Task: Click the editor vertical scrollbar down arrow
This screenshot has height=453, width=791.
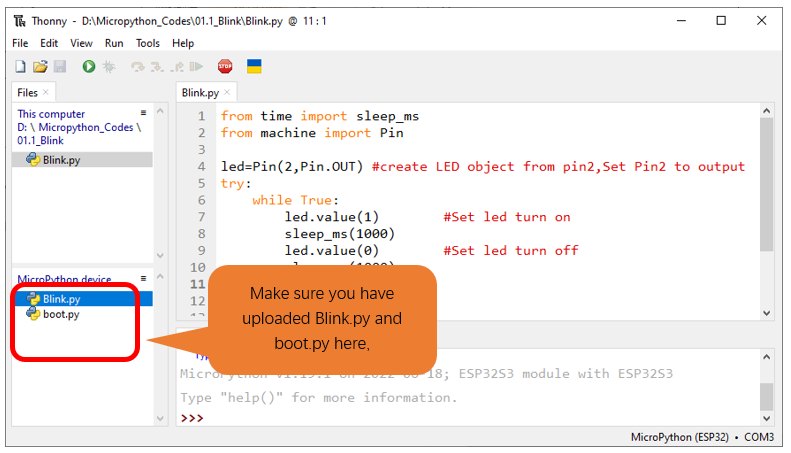Action: tap(767, 313)
